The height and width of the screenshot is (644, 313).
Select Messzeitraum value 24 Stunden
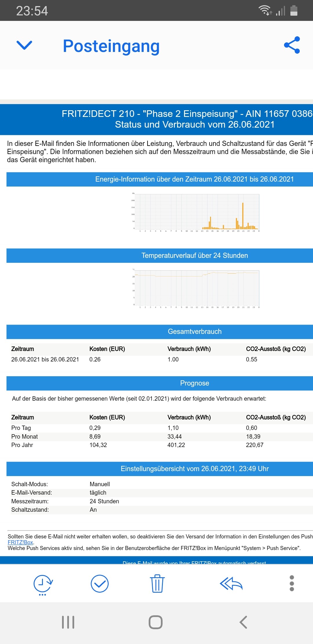point(104,501)
